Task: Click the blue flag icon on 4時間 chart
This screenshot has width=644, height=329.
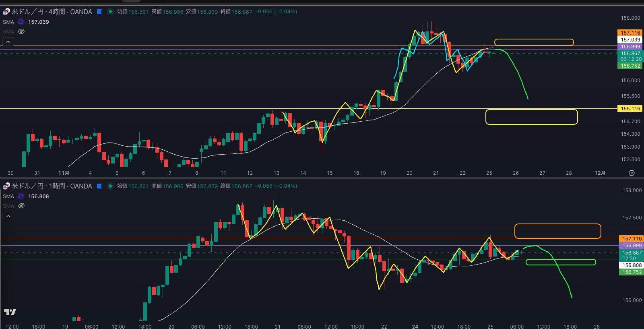Action: coord(99,12)
